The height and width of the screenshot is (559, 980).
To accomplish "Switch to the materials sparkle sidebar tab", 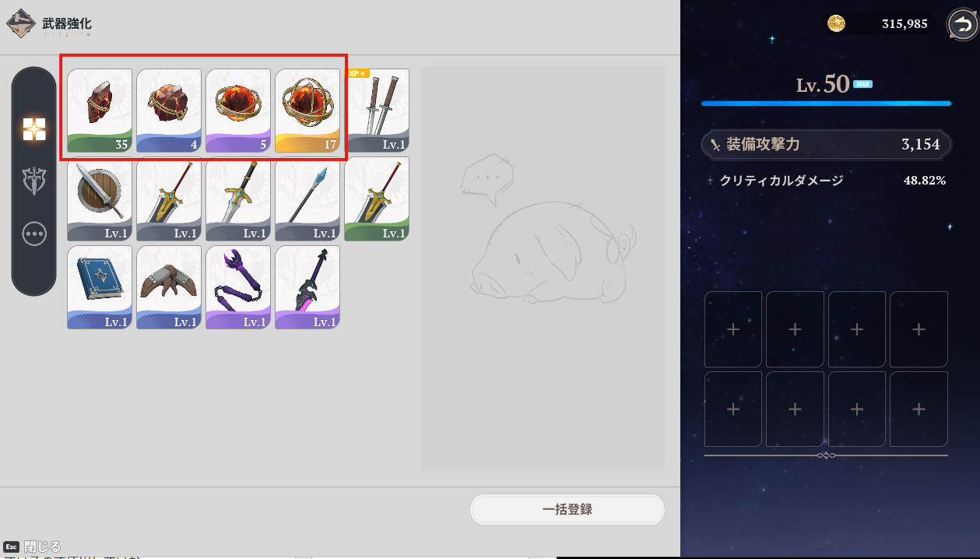I will [34, 129].
